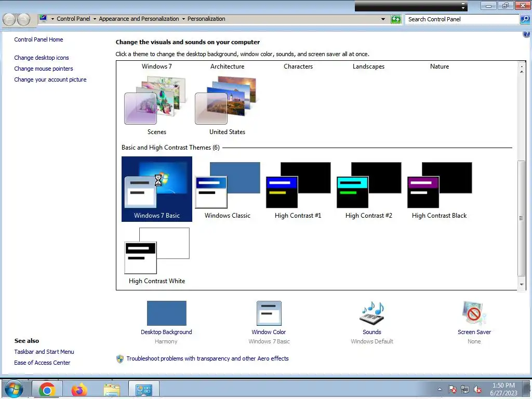This screenshot has height=399, width=532.
Task: Click the Window Color link text
Action: (269, 332)
